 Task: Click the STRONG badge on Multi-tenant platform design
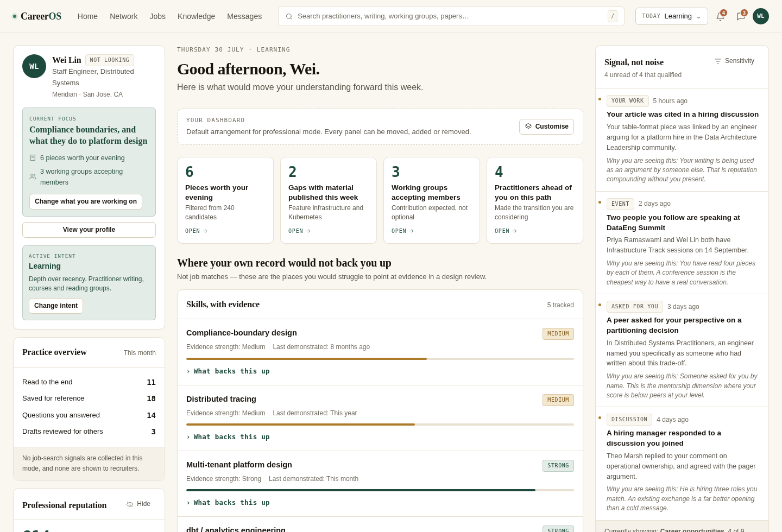[x=558, y=466]
